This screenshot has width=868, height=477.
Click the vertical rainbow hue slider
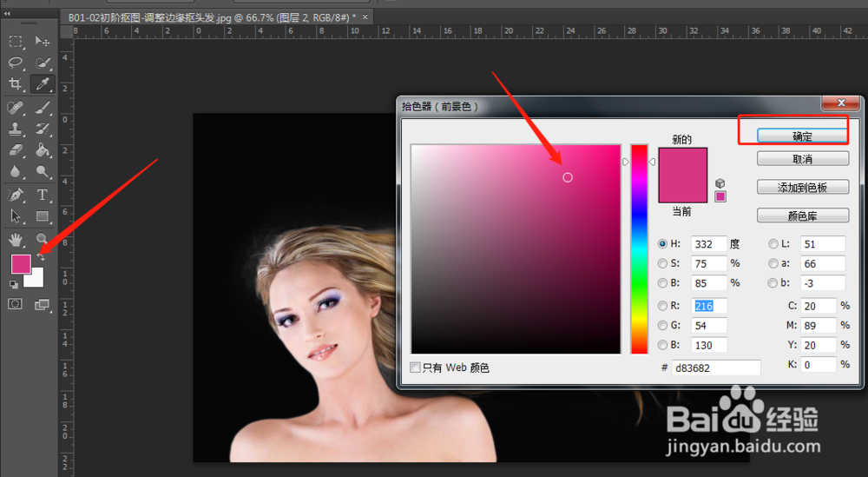(x=640, y=249)
